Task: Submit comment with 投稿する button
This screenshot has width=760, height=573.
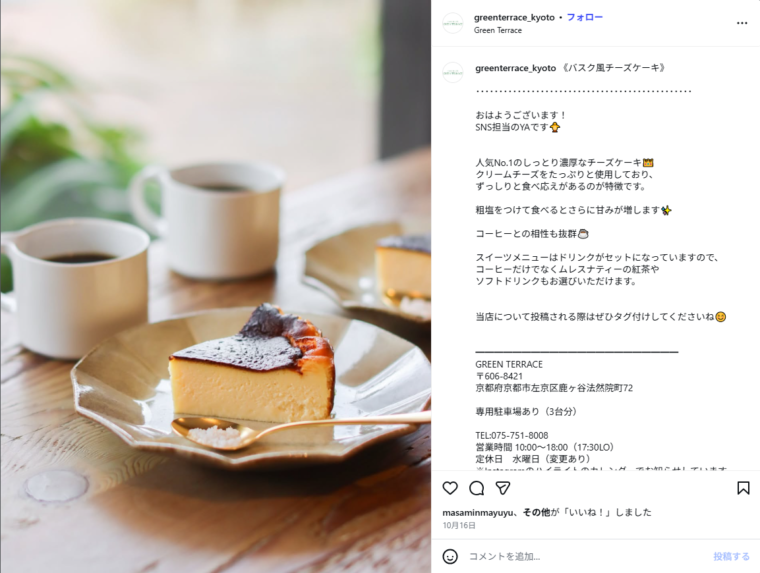Action: pyautogui.click(x=731, y=557)
